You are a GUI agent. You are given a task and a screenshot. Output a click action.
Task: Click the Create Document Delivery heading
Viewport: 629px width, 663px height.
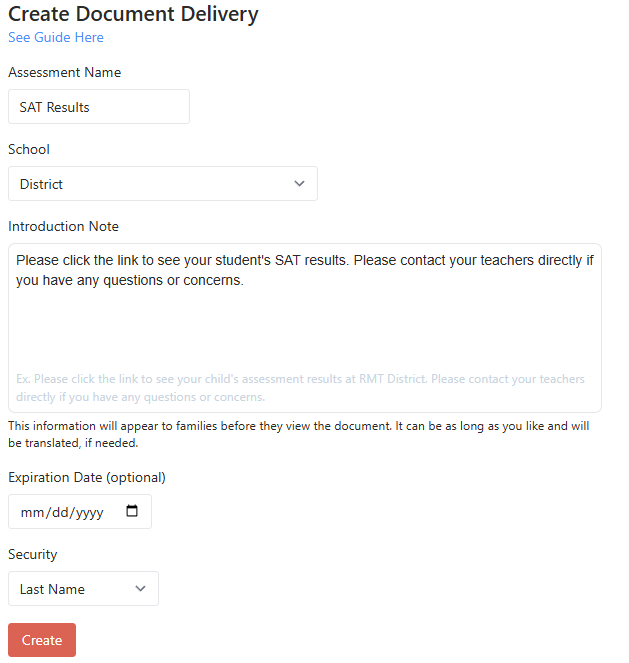[133, 14]
